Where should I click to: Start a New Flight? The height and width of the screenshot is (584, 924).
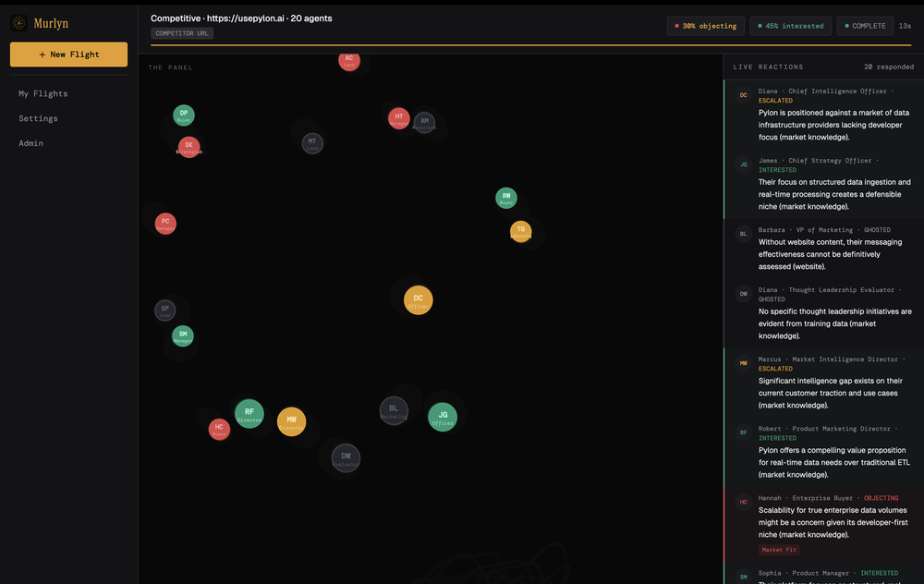[68, 55]
